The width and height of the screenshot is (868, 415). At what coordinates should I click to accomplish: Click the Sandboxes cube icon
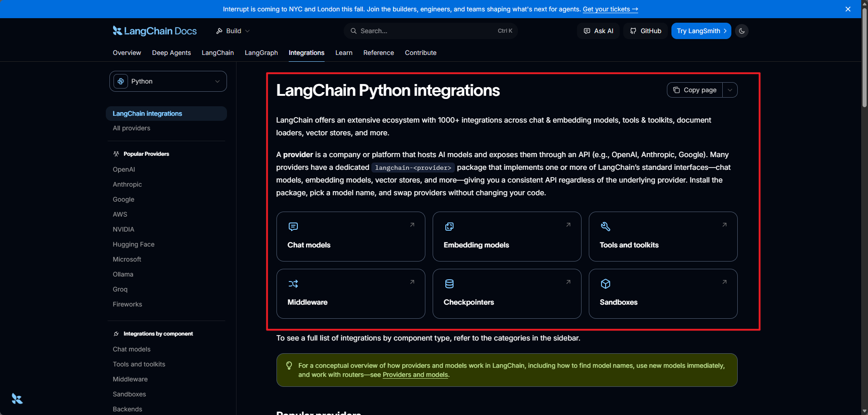[606, 284]
